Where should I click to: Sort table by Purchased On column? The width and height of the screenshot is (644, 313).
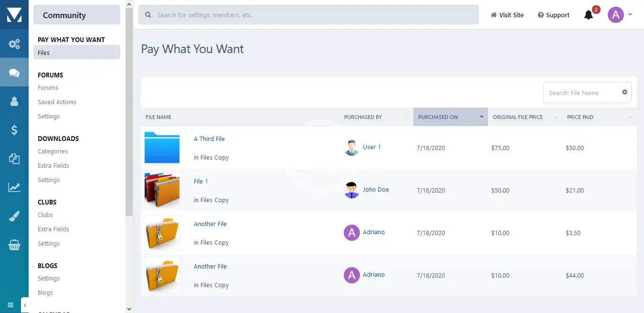tap(450, 117)
